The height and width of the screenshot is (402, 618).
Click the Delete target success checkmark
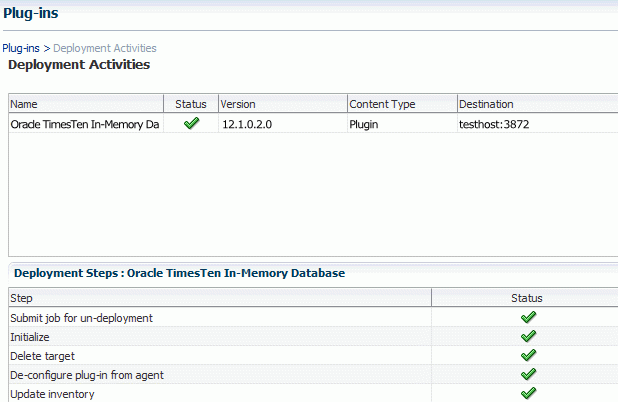coord(528,355)
